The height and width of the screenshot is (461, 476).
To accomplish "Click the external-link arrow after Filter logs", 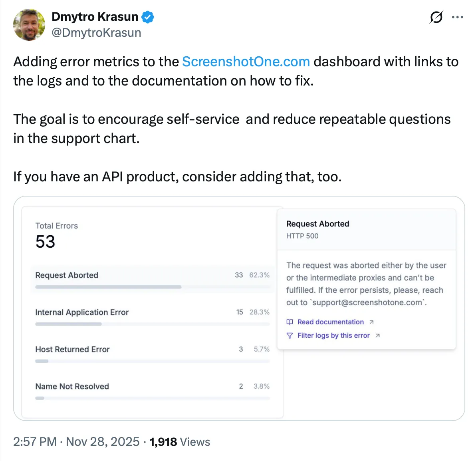I will [x=378, y=336].
